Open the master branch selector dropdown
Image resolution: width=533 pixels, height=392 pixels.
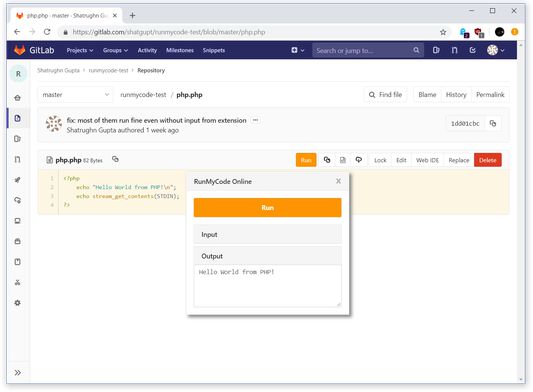(x=75, y=95)
